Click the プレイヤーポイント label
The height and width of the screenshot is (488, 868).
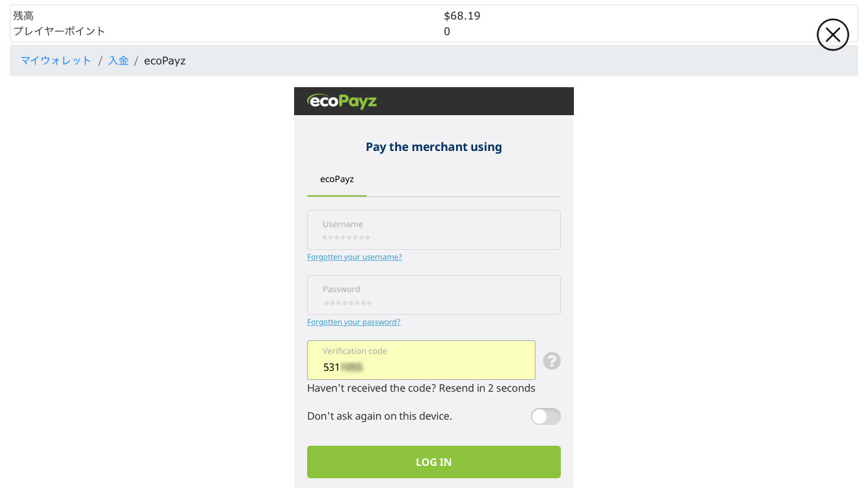coord(59,31)
